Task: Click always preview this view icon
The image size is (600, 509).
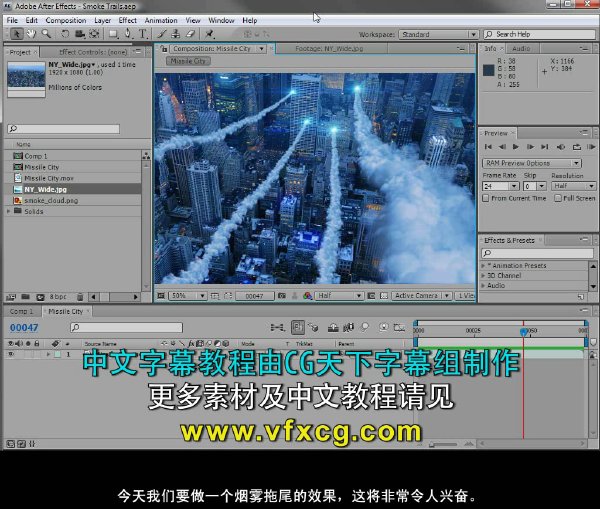Action: [x=161, y=295]
